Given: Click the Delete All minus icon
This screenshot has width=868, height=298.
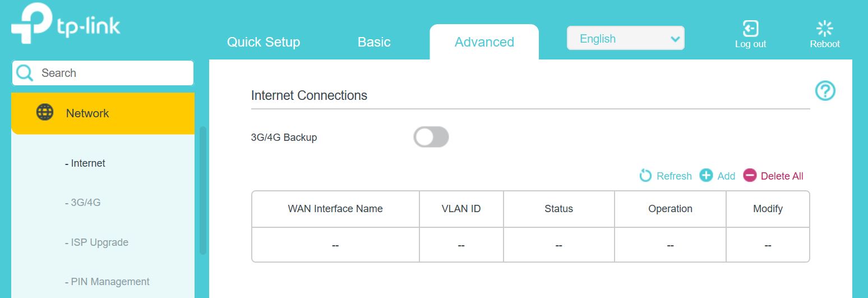Looking at the screenshot, I should point(750,176).
